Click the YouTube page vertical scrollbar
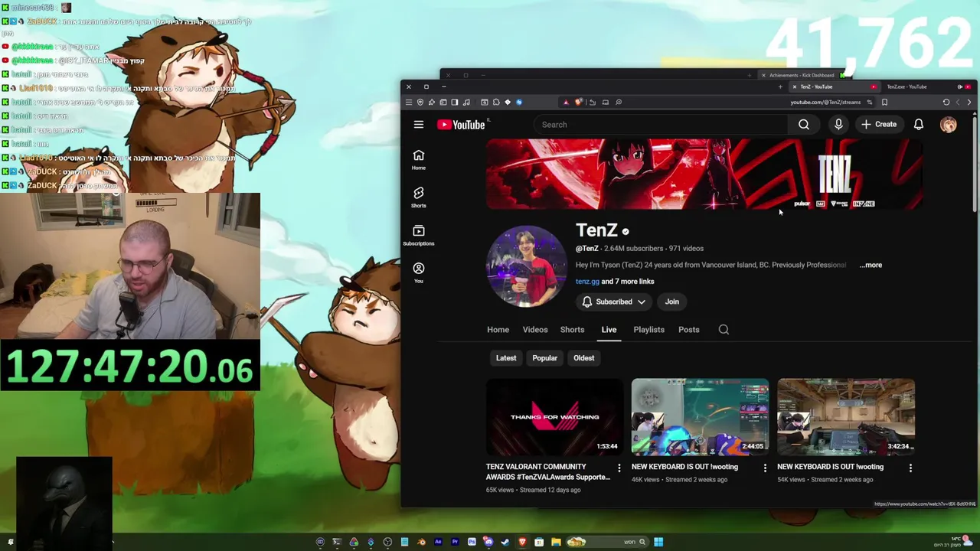 (x=975, y=165)
